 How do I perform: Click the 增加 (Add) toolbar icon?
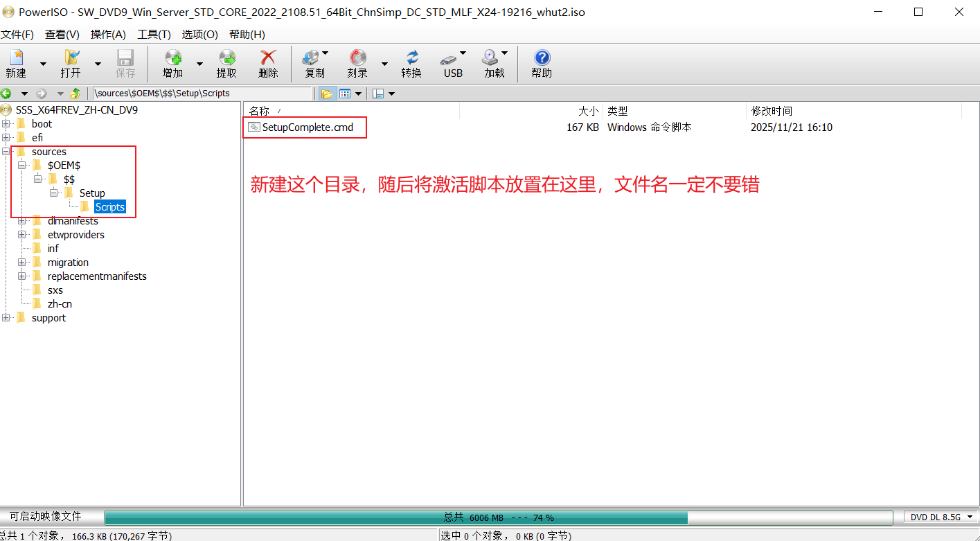point(172,57)
